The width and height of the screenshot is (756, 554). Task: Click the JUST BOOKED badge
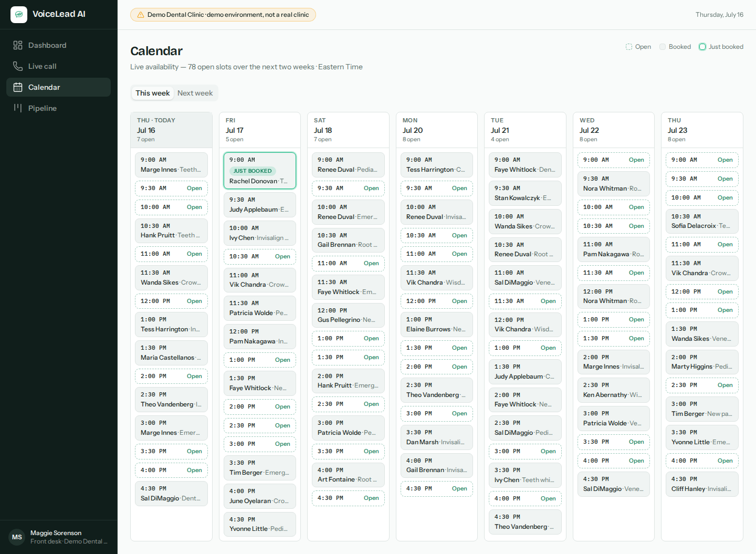[253, 171]
